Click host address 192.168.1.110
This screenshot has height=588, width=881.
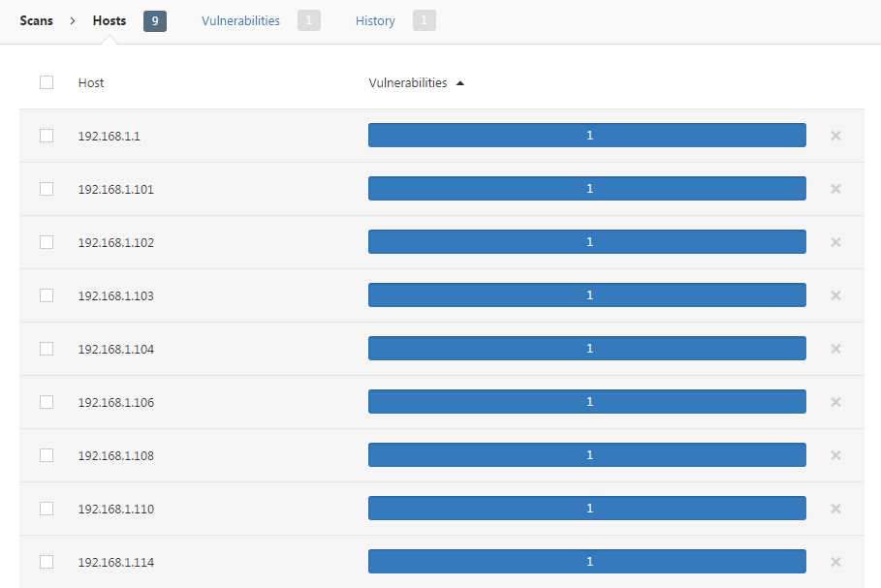pos(115,509)
